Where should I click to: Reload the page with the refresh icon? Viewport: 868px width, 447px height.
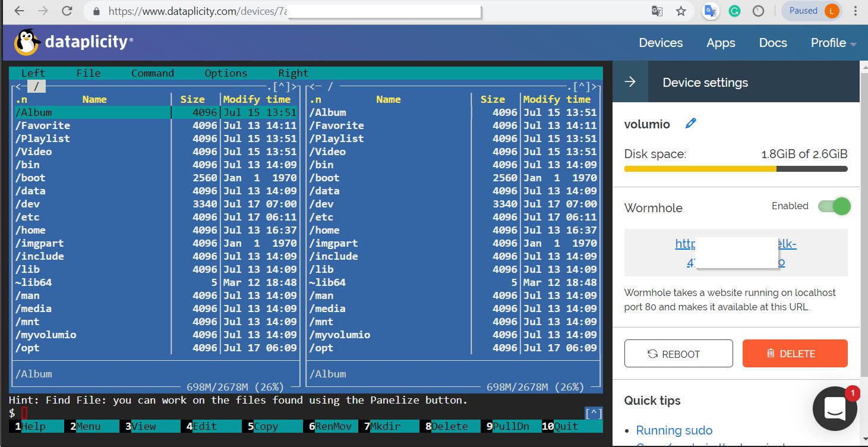tap(67, 11)
